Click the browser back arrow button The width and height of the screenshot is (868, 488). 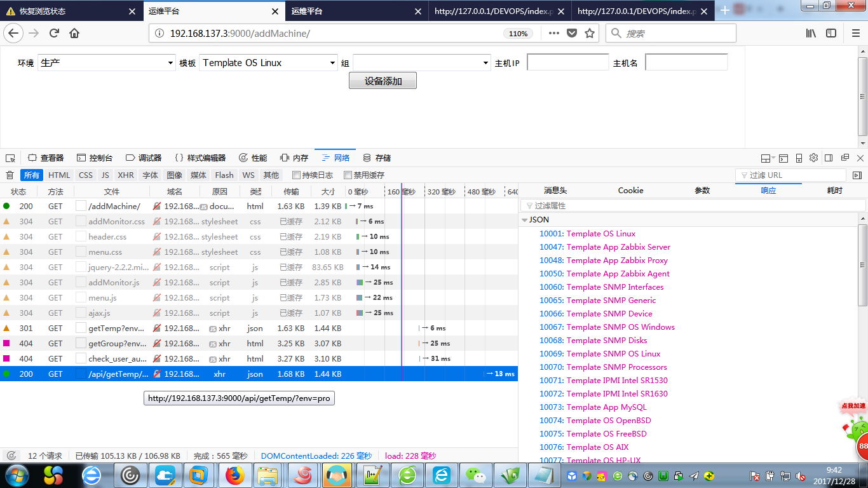coord(14,33)
